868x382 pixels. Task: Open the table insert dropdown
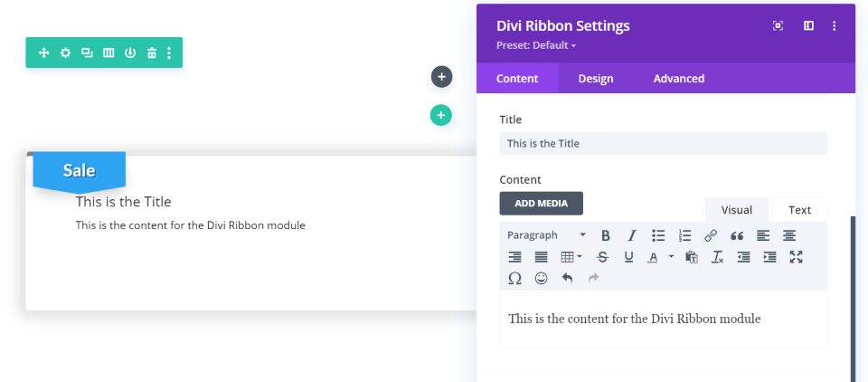click(571, 257)
